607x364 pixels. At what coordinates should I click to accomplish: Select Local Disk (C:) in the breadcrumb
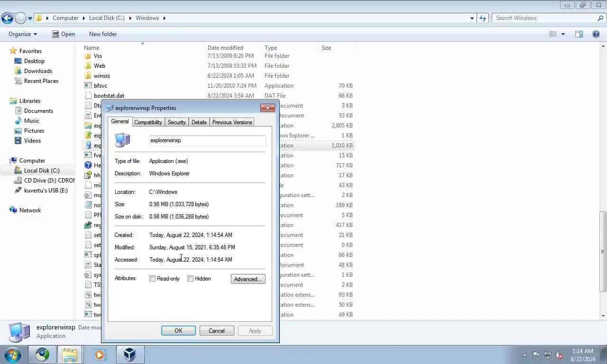coord(107,18)
